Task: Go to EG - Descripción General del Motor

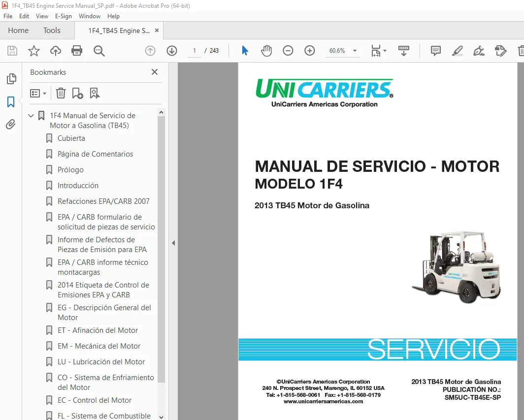Action: [104, 312]
